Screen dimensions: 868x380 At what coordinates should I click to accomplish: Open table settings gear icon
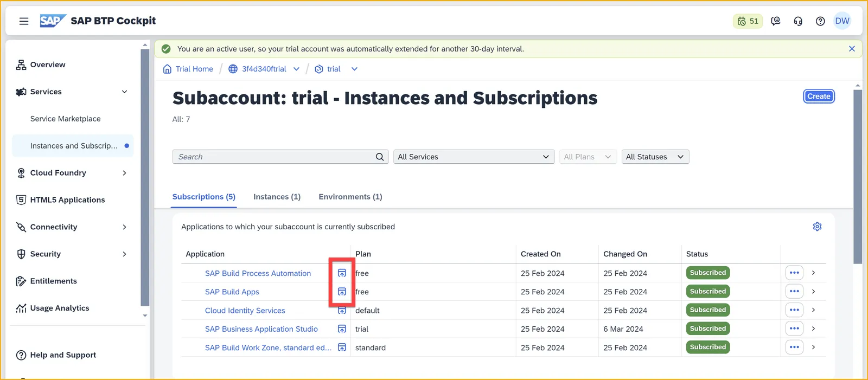point(817,227)
